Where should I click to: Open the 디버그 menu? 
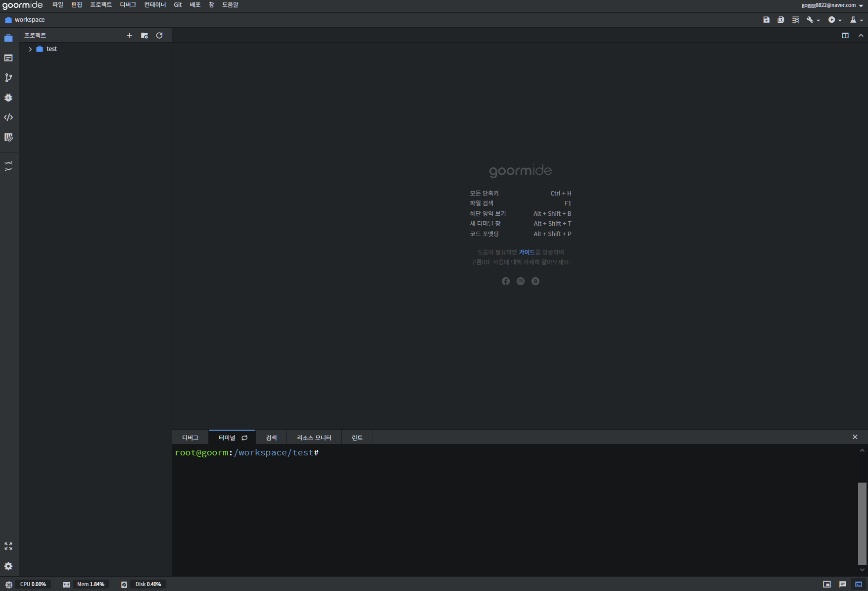(128, 5)
